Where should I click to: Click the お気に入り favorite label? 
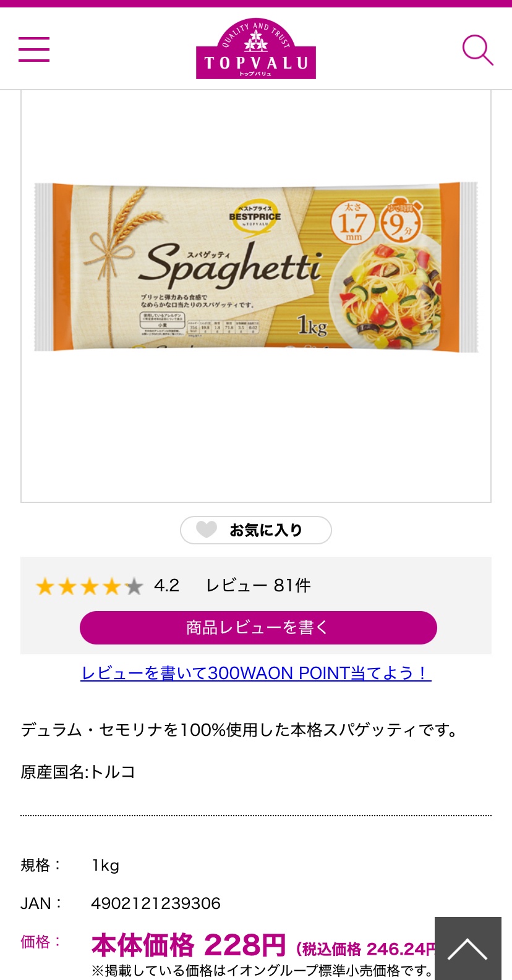(266, 530)
